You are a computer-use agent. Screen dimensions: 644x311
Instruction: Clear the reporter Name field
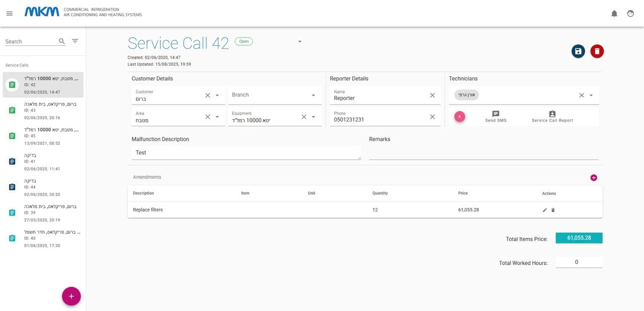432,95
